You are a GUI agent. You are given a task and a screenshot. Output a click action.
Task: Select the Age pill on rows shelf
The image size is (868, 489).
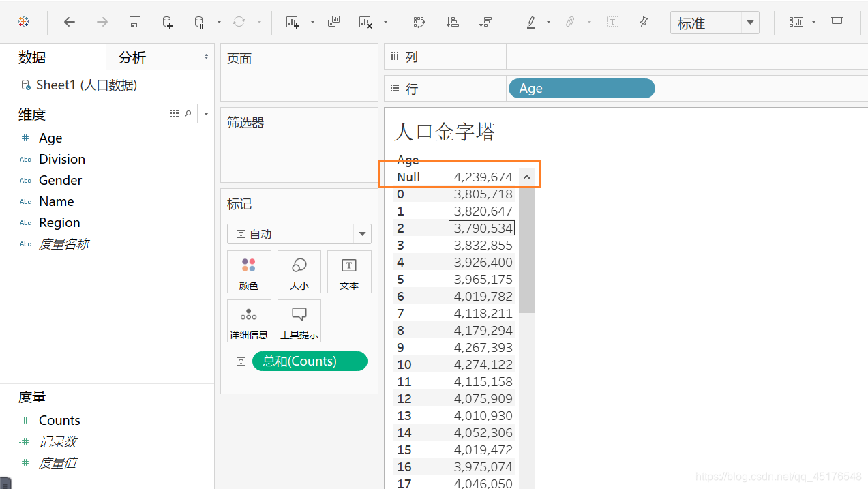[x=582, y=89]
